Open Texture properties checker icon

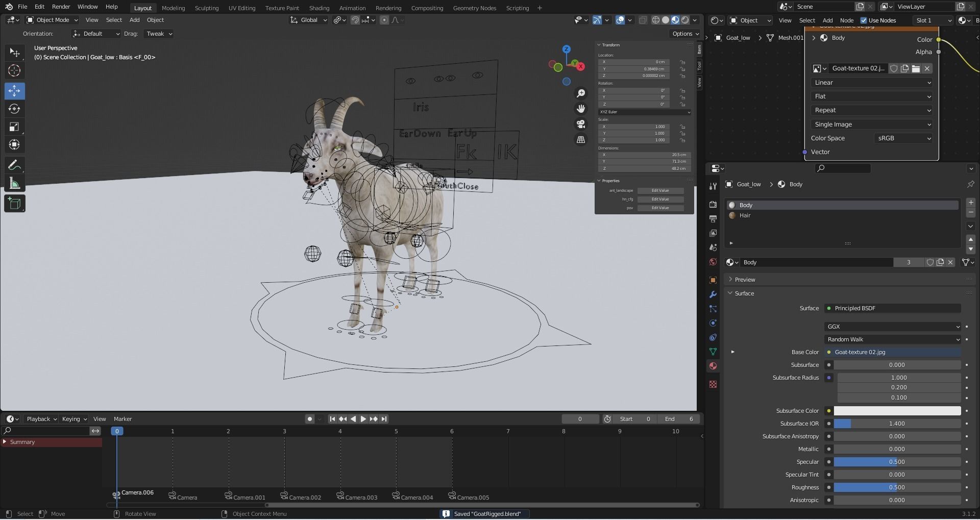pyautogui.click(x=713, y=384)
